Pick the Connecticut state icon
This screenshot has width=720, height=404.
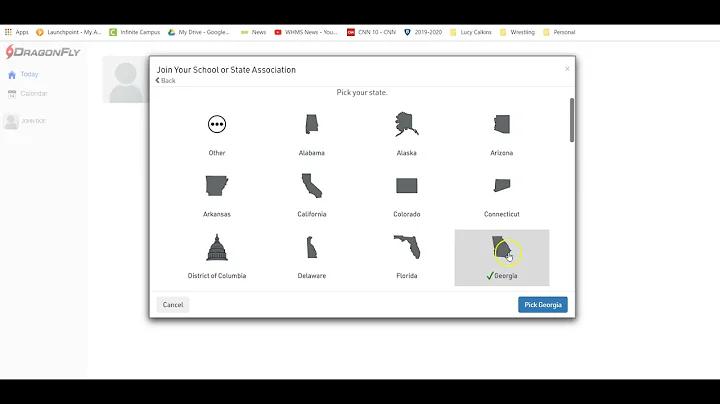tap(501, 185)
